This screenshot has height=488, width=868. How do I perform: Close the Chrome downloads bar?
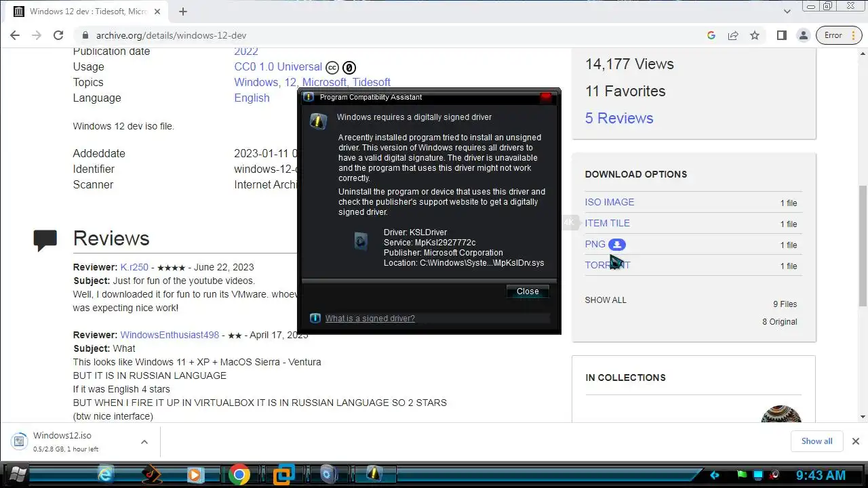pos(855,441)
